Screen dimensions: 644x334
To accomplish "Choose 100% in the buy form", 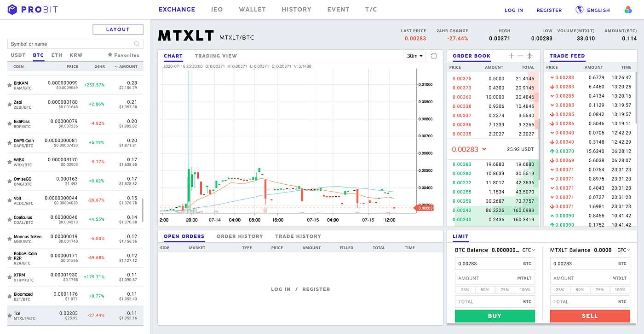I will click(x=525, y=290).
